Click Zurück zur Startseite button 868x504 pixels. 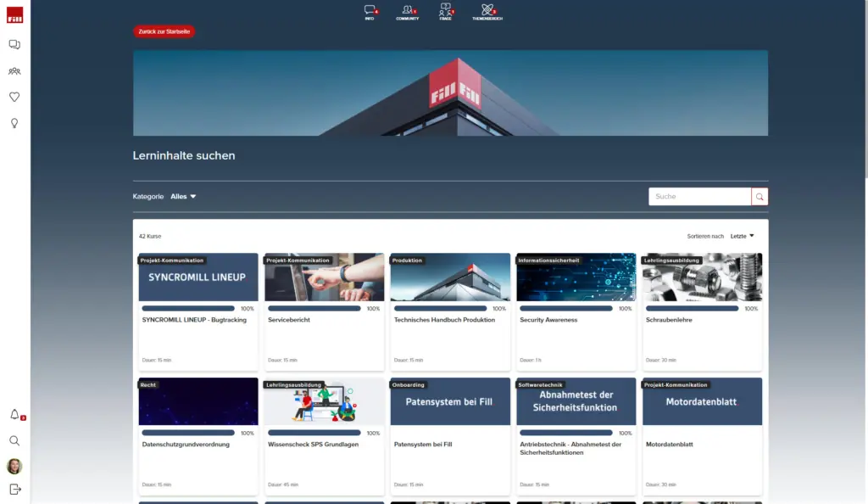pos(164,31)
